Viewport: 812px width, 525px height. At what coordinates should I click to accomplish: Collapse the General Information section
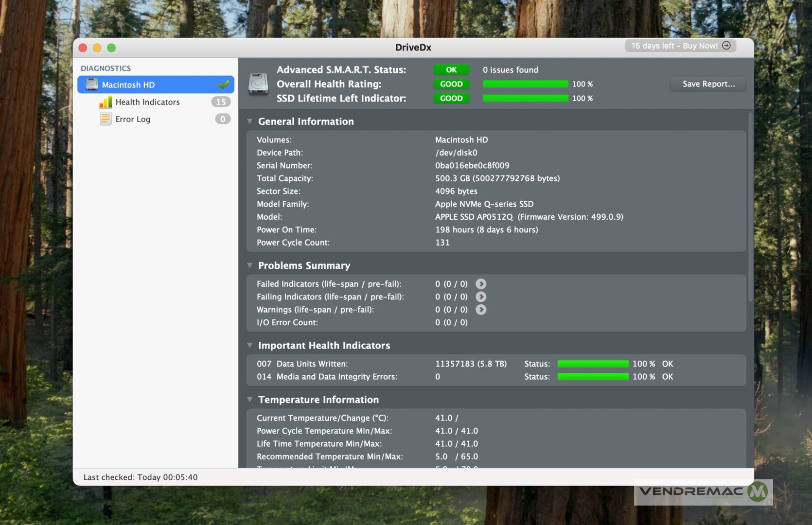pyautogui.click(x=250, y=122)
